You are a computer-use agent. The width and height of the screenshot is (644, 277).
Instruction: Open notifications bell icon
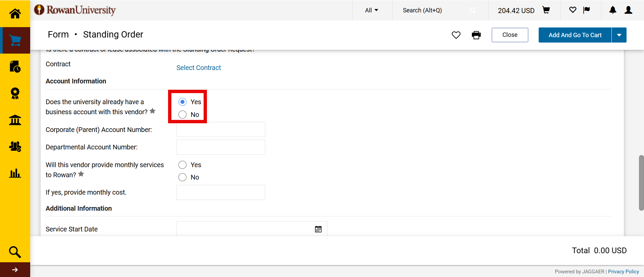click(x=612, y=10)
